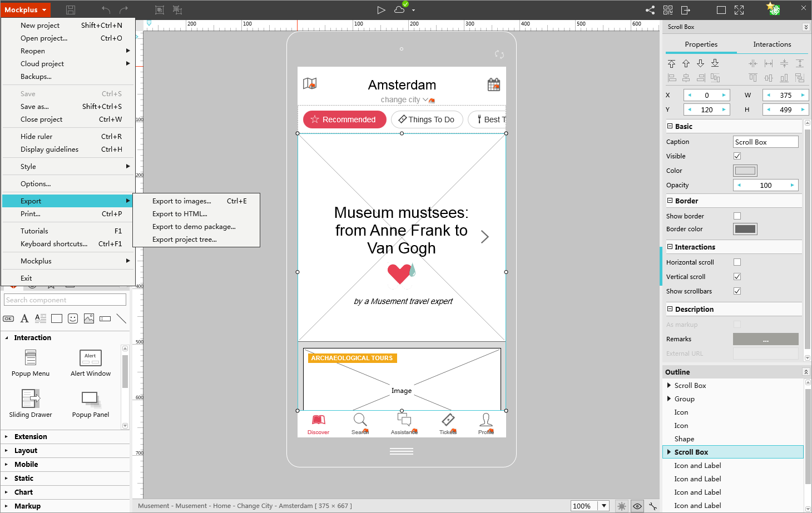The image size is (812, 513).
Task: Click the Group toolbar icon
Action: tap(160, 10)
